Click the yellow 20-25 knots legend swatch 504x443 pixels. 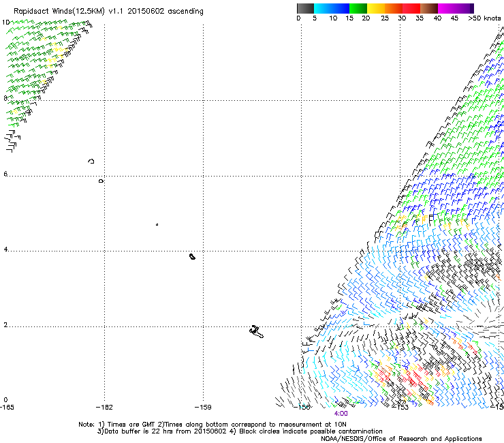point(376,8)
